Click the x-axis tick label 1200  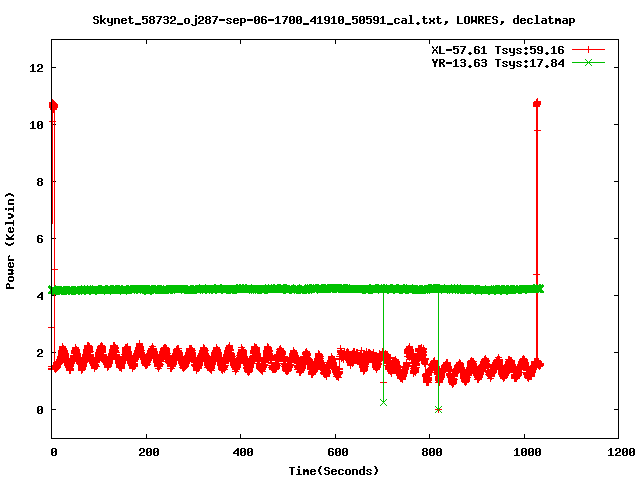pyautogui.click(x=621, y=452)
